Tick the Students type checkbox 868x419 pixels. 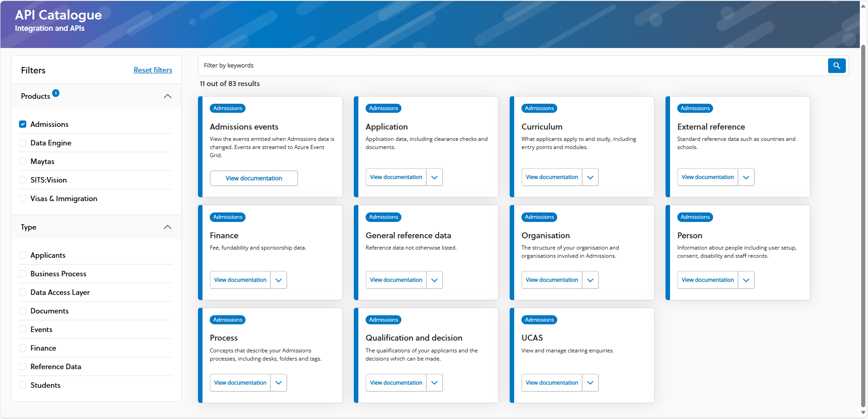click(23, 385)
